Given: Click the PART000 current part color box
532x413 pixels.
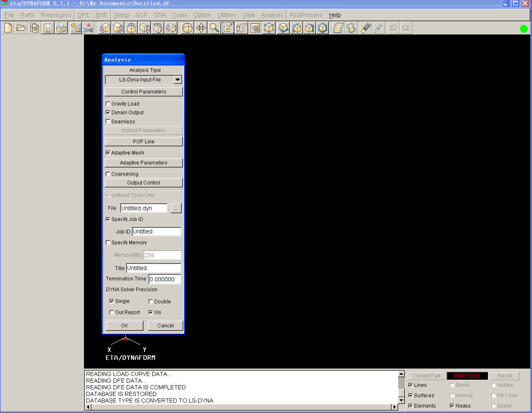Looking at the screenshot, I should pos(467,376).
